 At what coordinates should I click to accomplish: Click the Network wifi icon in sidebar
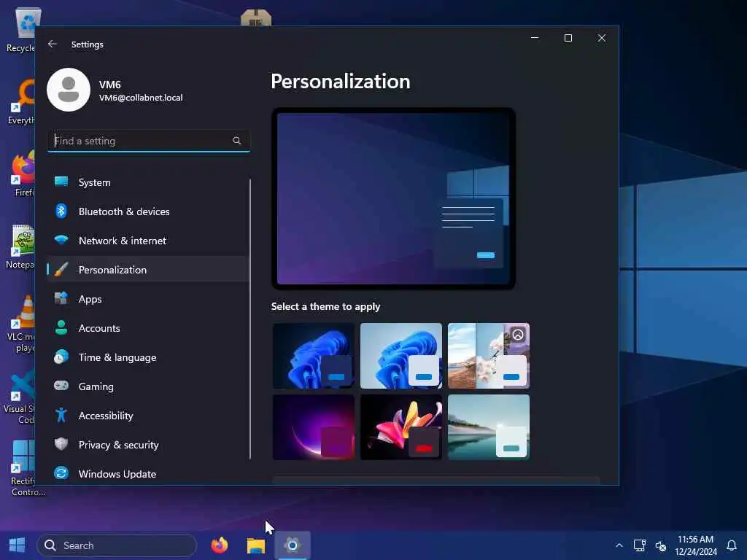click(x=61, y=240)
